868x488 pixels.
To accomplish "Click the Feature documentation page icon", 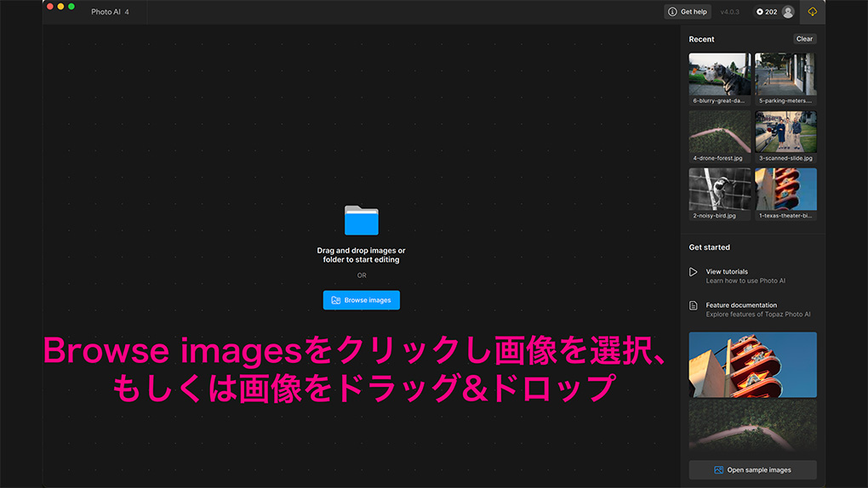I will click(x=693, y=305).
